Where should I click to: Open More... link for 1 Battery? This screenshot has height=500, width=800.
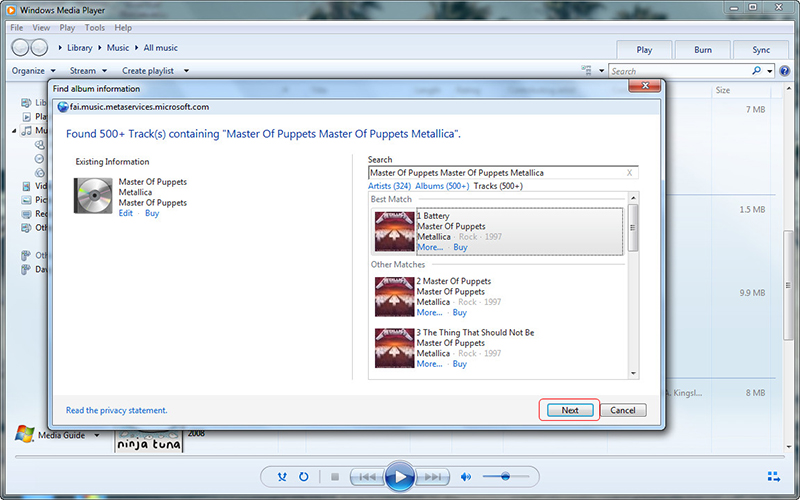[430, 247]
